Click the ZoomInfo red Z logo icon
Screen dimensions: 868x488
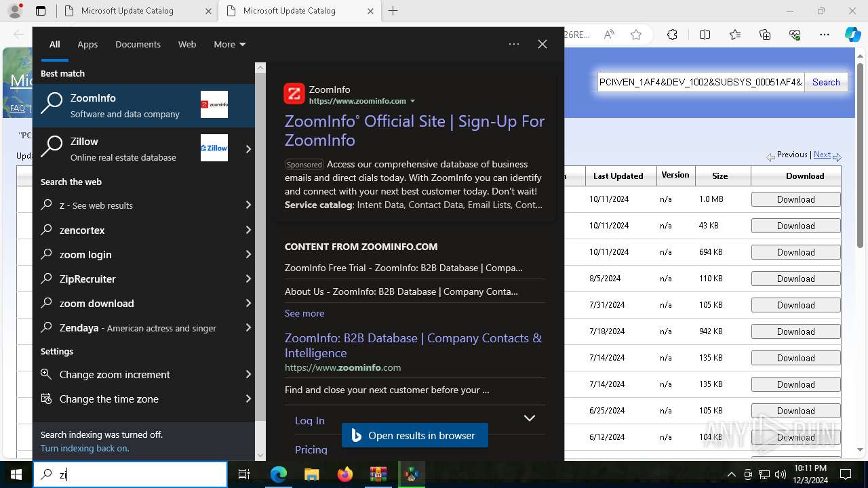tap(294, 94)
